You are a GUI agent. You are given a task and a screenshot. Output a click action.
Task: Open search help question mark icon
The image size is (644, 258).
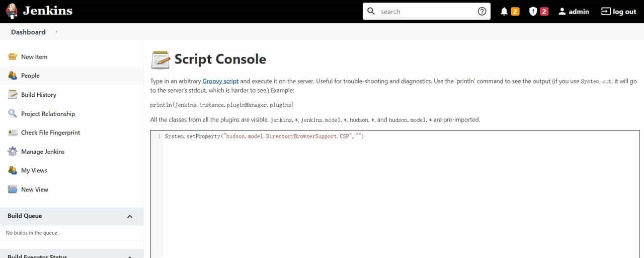482,11
